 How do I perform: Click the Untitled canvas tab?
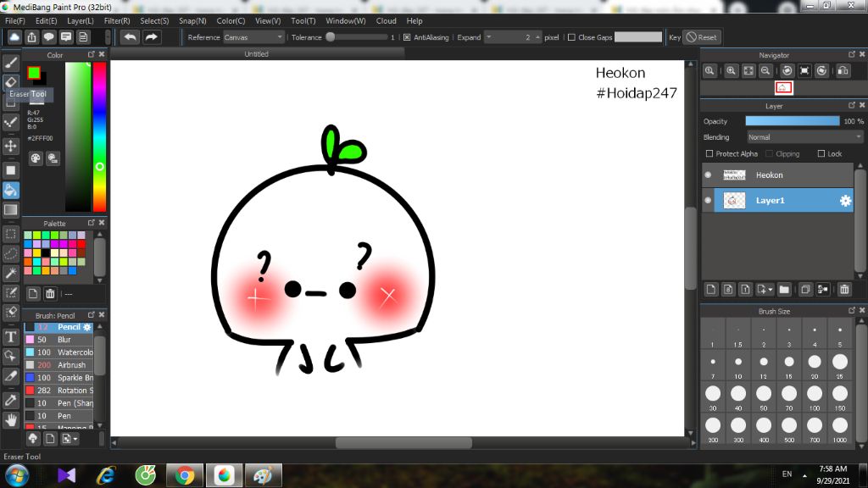256,53
